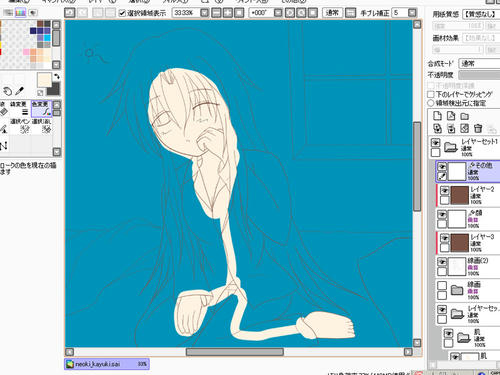Click the new layer icon
This screenshot has width=500, height=375.
437,116
